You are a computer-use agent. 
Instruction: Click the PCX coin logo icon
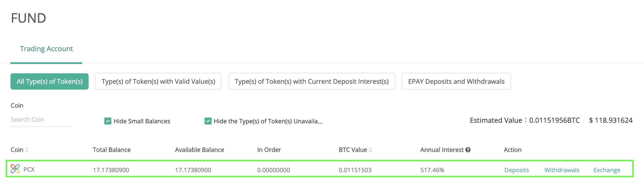pyautogui.click(x=15, y=169)
